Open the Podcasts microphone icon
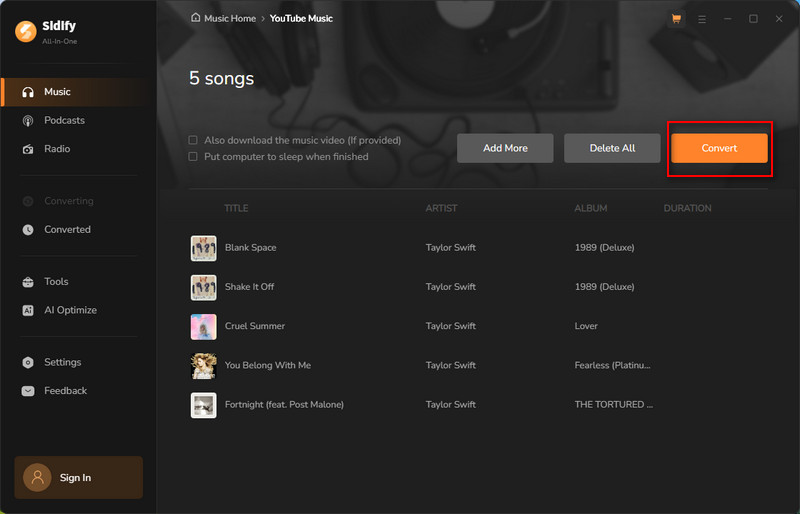800x514 pixels. 28,120
